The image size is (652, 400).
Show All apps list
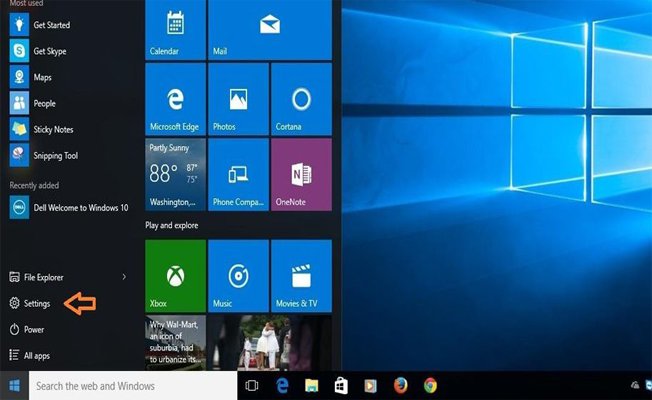tap(30, 356)
